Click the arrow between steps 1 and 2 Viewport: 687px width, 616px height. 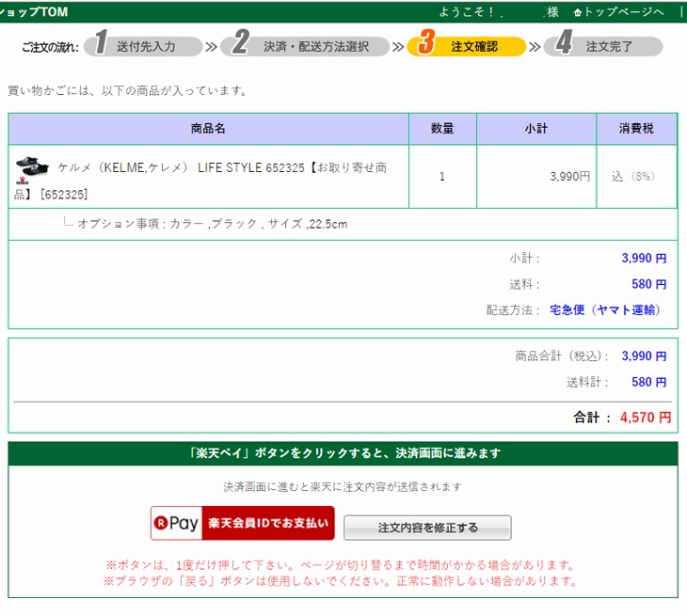click(211, 46)
